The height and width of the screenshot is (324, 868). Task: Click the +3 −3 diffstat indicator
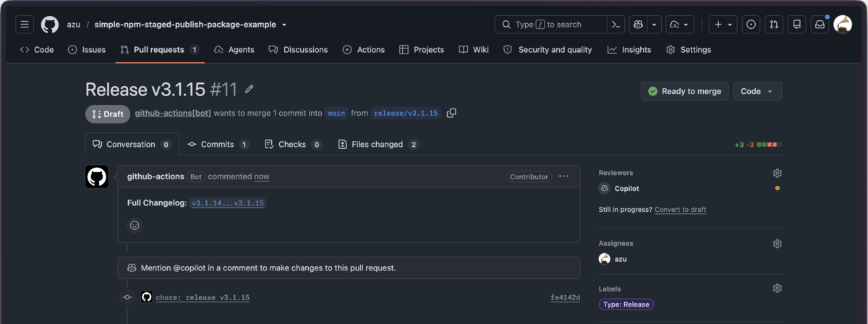[x=758, y=145]
